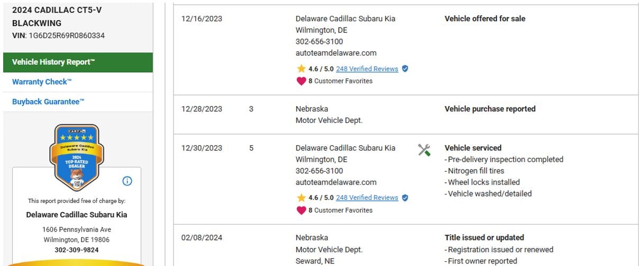Open 248 Verified Reviews in 12/16/2023 entry

pos(367,69)
